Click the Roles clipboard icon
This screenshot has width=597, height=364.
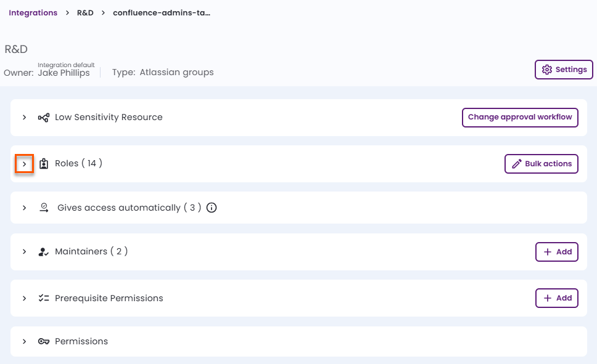44,163
